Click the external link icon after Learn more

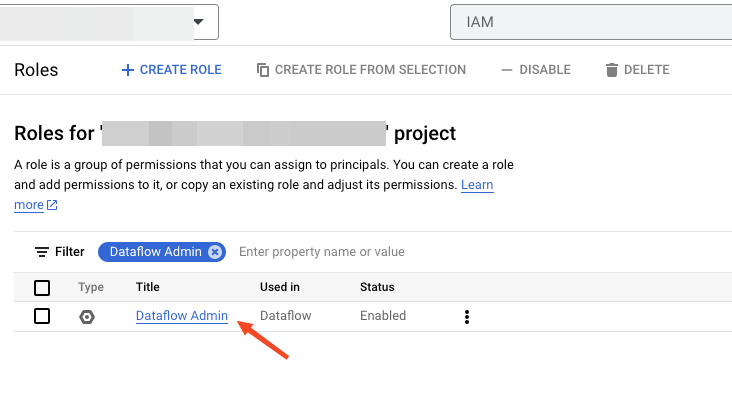click(x=52, y=205)
